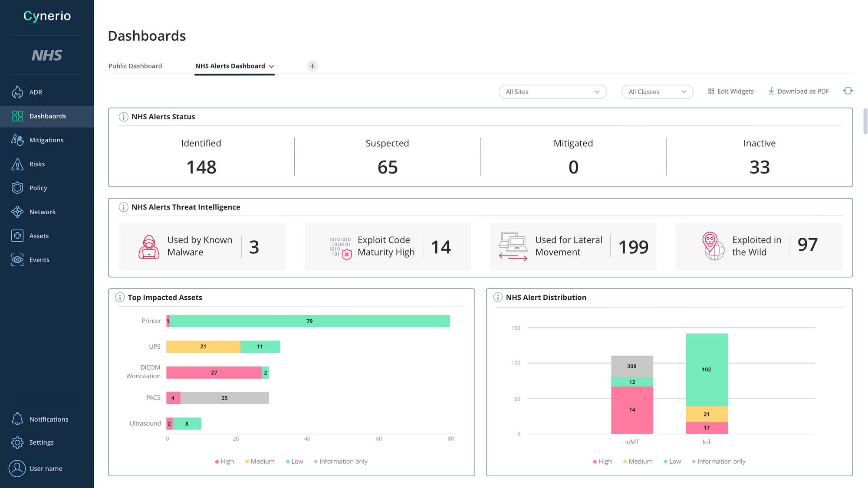
Task: Click the Events eye icon
Action: [17, 259]
